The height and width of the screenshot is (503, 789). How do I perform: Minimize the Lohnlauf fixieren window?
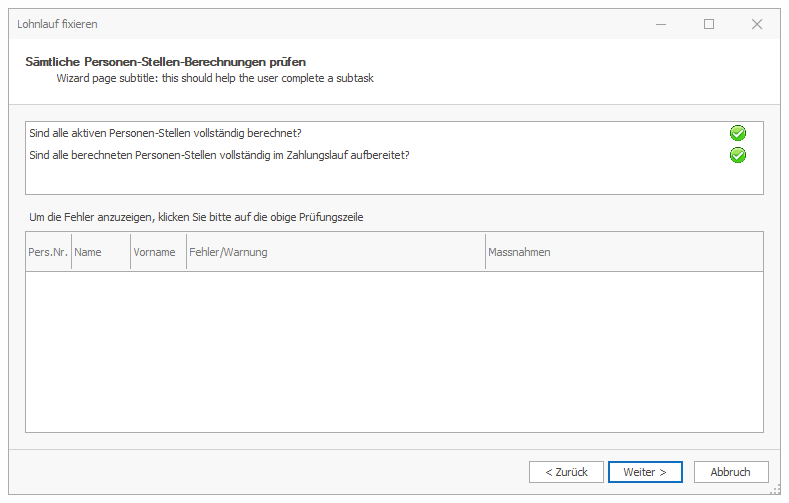coord(661,24)
